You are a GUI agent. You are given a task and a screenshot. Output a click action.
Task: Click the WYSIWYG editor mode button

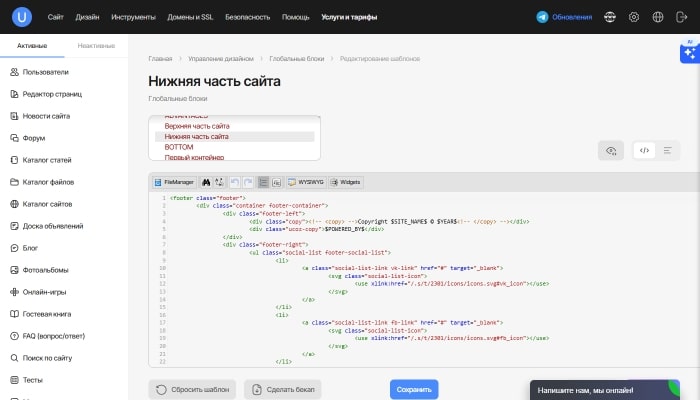pyautogui.click(x=303, y=183)
